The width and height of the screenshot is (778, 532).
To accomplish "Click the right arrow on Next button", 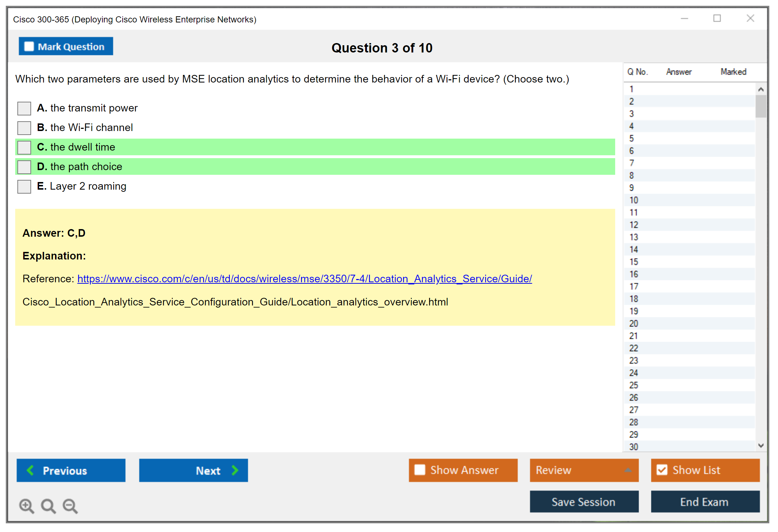I will 235,470.
